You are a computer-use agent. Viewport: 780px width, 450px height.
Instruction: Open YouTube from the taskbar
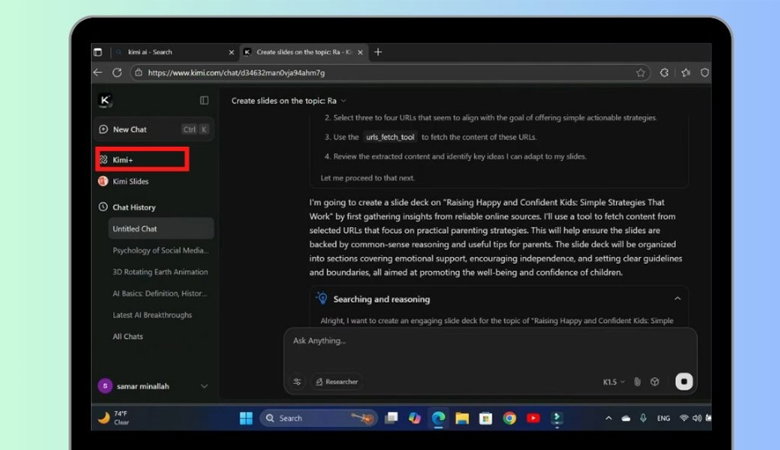533,418
